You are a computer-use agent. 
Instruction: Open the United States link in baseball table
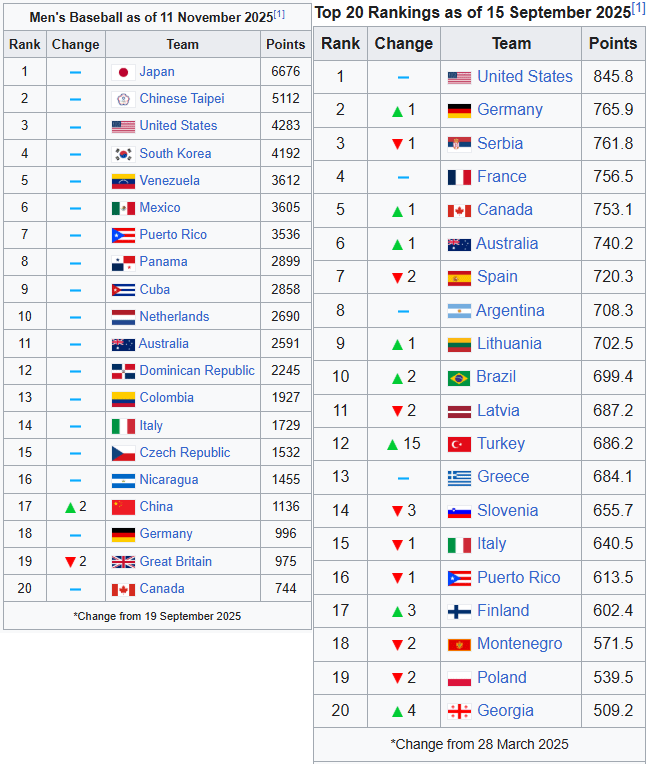point(178,125)
